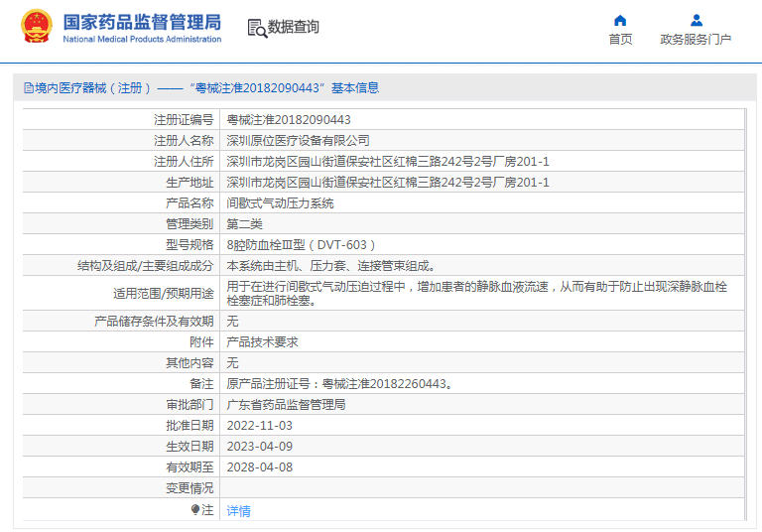Click National Medical Products Administration text
762x532 pixels.
click(142, 39)
